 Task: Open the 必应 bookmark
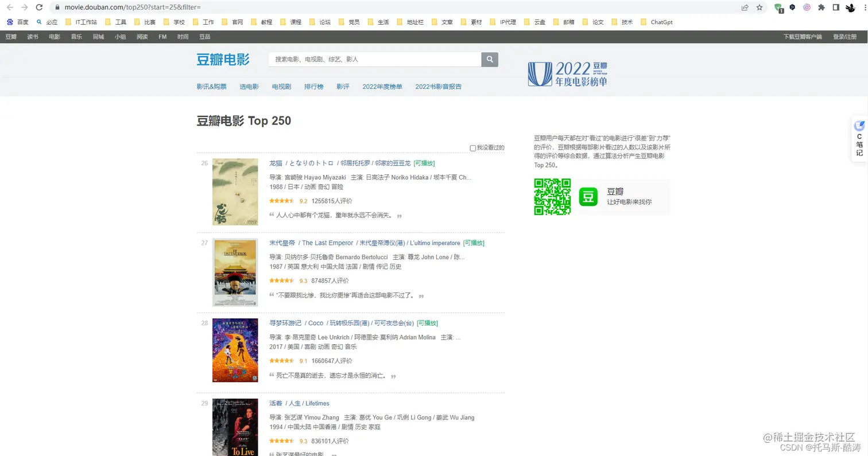point(47,22)
